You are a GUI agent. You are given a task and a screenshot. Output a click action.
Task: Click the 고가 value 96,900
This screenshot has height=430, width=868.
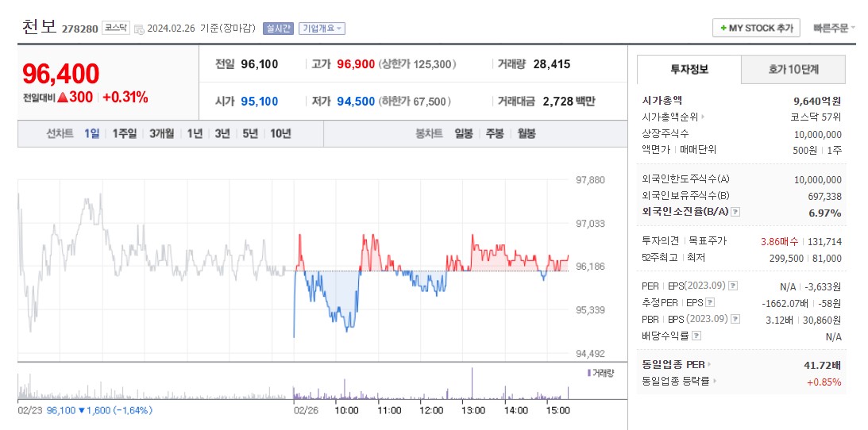point(356,64)
